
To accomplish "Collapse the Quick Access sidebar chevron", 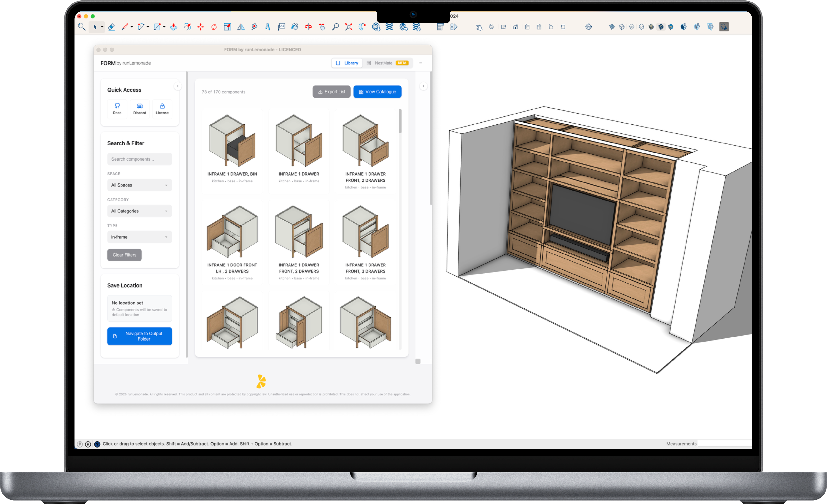I will (178, 86).
